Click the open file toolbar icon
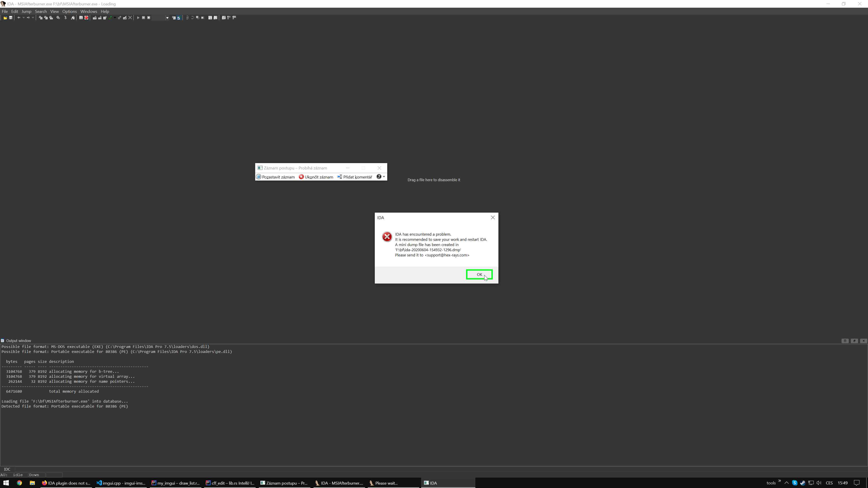Image resolution: width=868 pixels, height=488 pixels. click(x=5, y=18)
